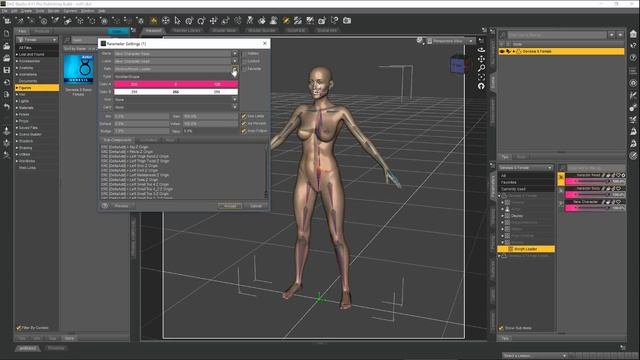This screenshot has width=640, height=360.
Task: Click the teal button above content library
Action: point(118,31)
